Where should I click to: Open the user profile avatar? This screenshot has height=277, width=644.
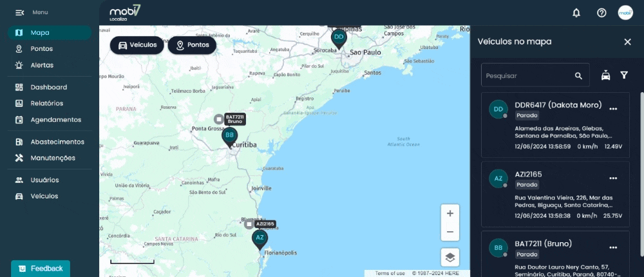click(x=625, y=13)
